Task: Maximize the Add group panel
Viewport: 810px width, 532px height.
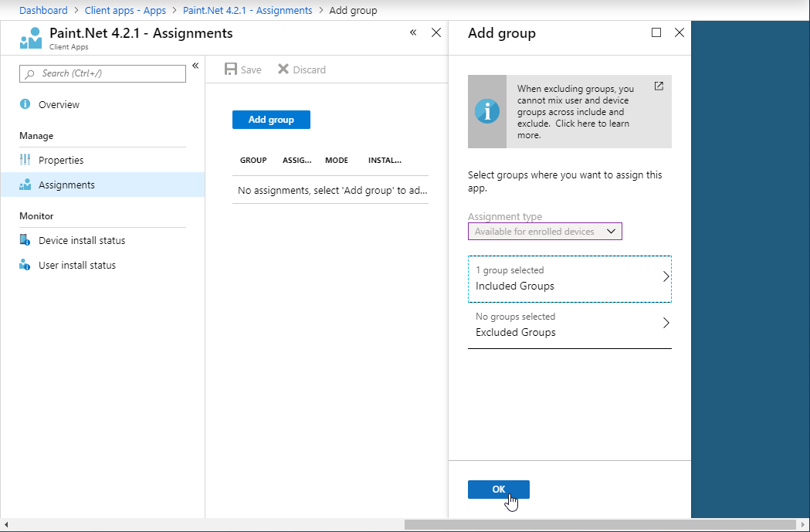Action: click(656, 32)
